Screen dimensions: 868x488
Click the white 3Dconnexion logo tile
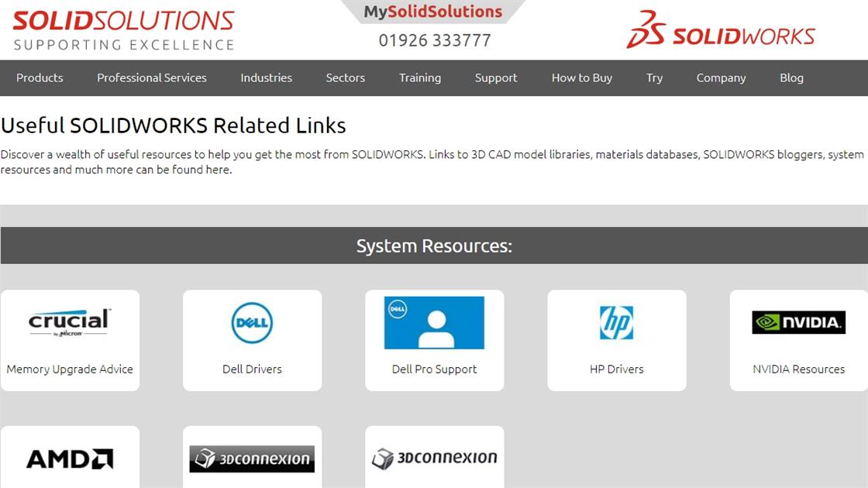click(434, 458)
